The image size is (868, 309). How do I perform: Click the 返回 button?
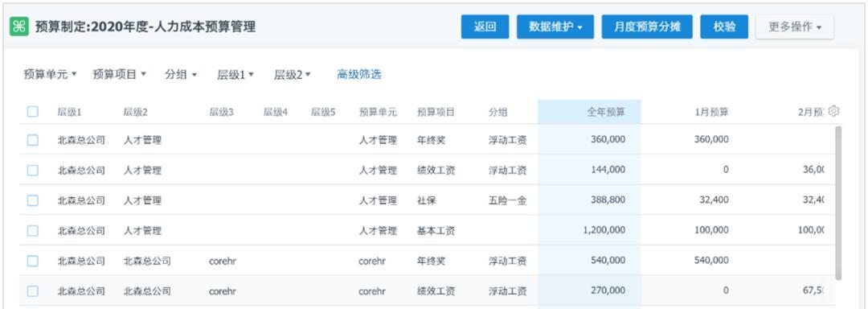click(x=485, y=27)
